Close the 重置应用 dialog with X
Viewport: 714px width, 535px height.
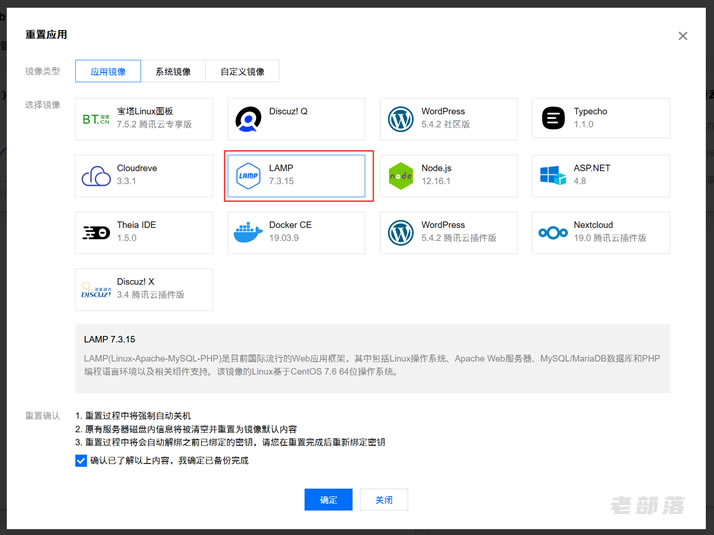pos(683,36)
